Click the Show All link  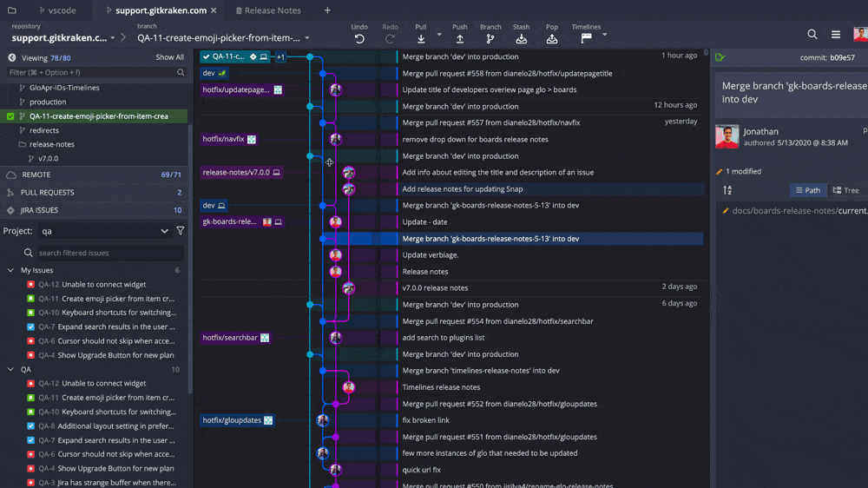pyautogui.click(x=169, y=57)
